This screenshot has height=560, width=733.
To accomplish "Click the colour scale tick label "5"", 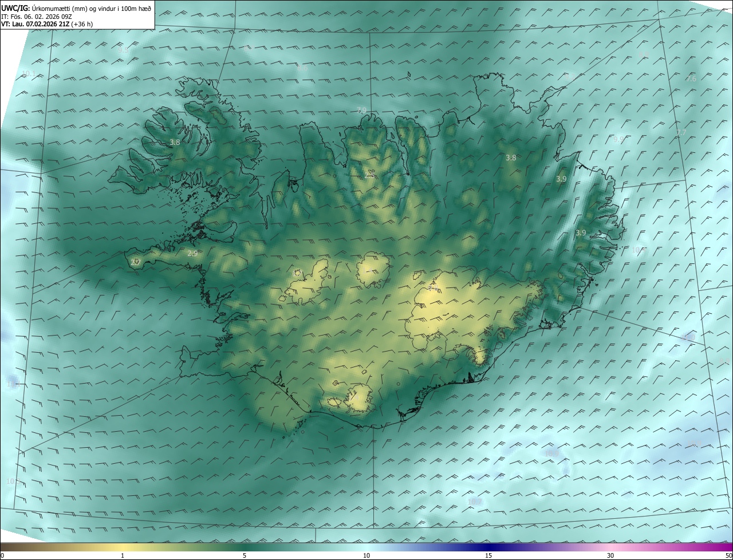I will coord(245,555).
